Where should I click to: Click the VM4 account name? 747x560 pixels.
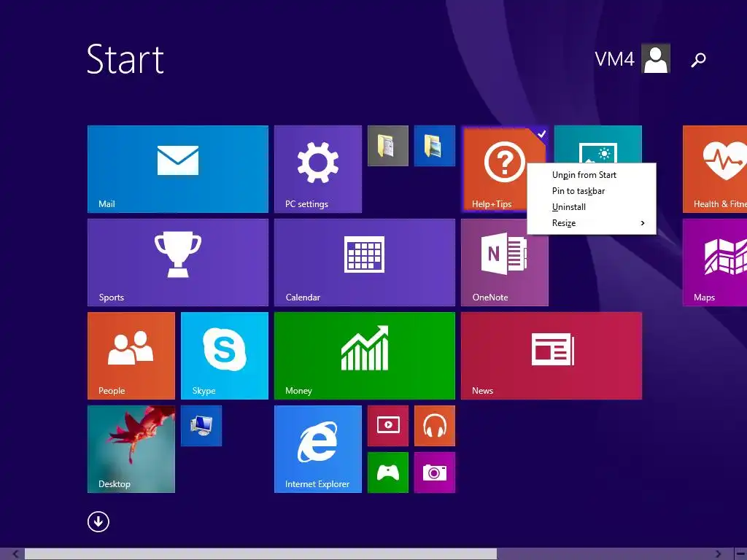[x=614, y=59]
